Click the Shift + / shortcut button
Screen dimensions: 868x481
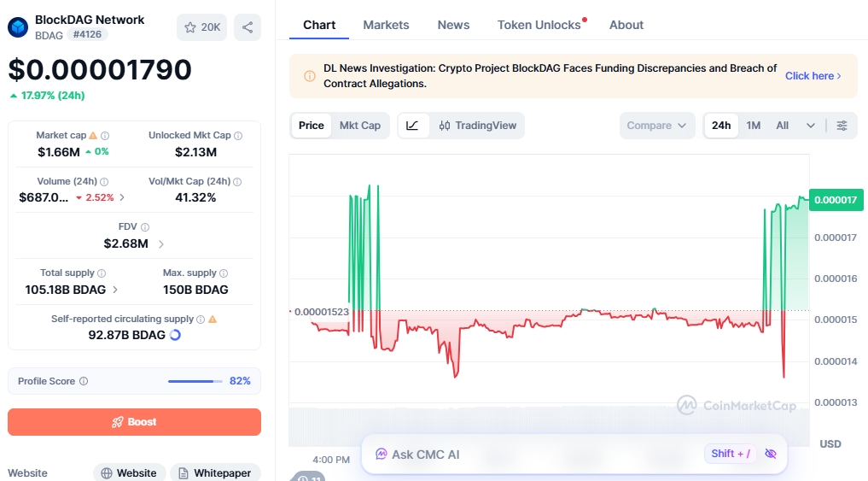pos(730,454)
